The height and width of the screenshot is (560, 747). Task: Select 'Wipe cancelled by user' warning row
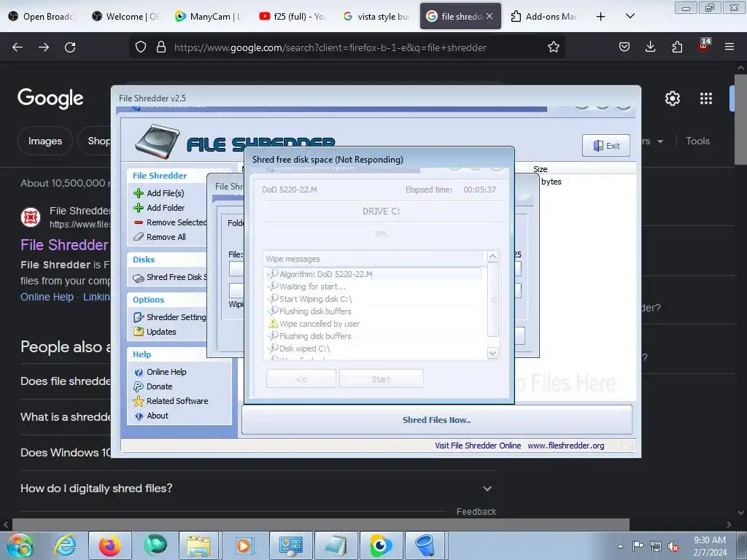tap(373, 324)
